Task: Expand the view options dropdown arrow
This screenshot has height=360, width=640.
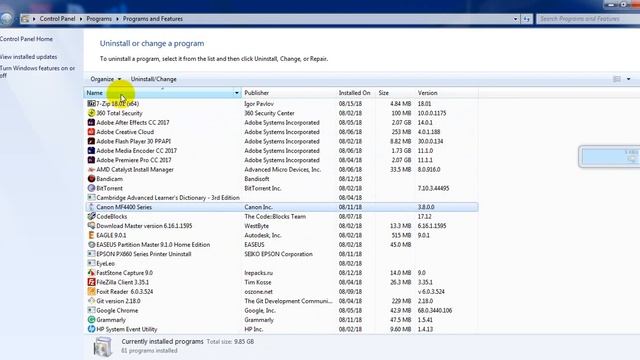Action: point(629,79)
